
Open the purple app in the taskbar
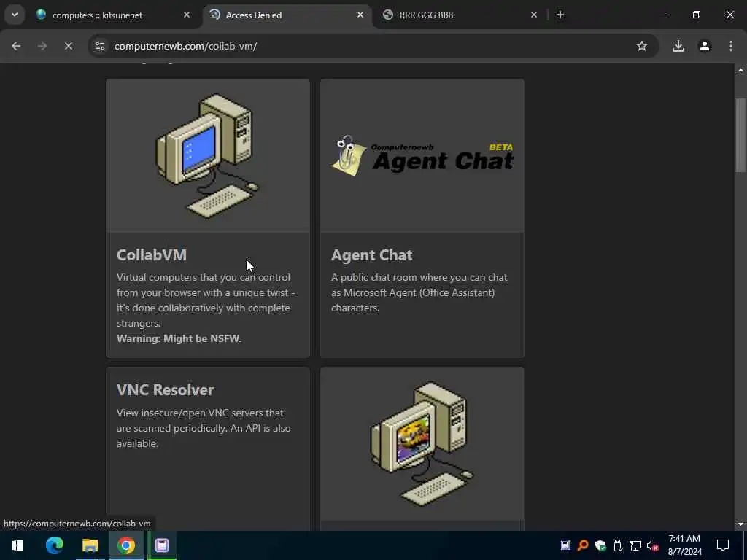coord(162,545)
